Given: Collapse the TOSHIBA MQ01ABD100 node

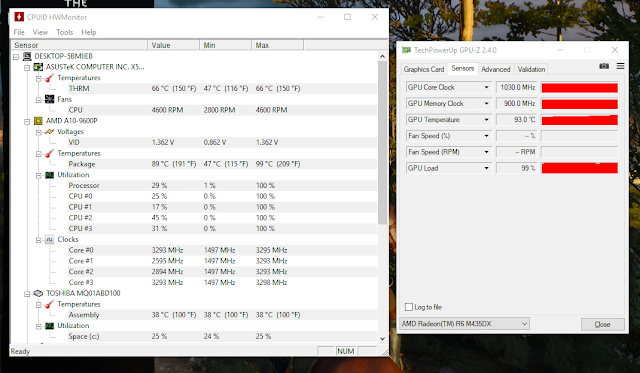Looking at the screenshot, I should coord(27,294).
